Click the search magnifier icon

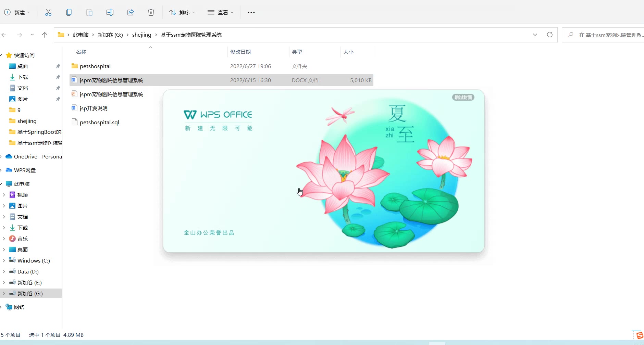[570, 35]
